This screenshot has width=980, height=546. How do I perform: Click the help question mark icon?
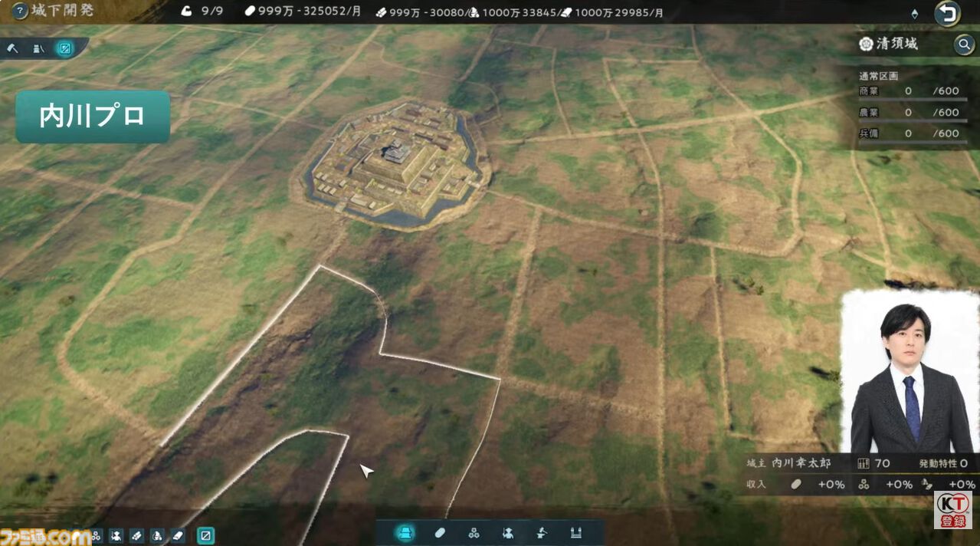[x=21, y=11]
